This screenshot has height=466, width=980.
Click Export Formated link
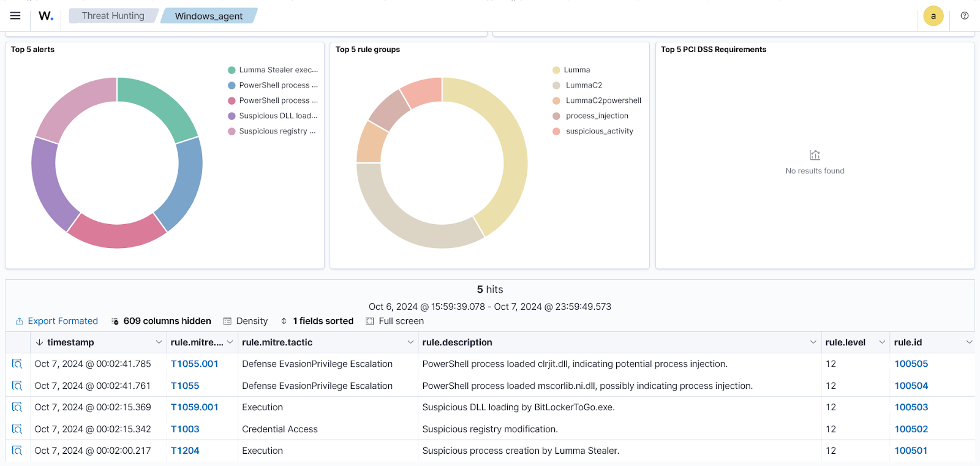coord(56,321)
